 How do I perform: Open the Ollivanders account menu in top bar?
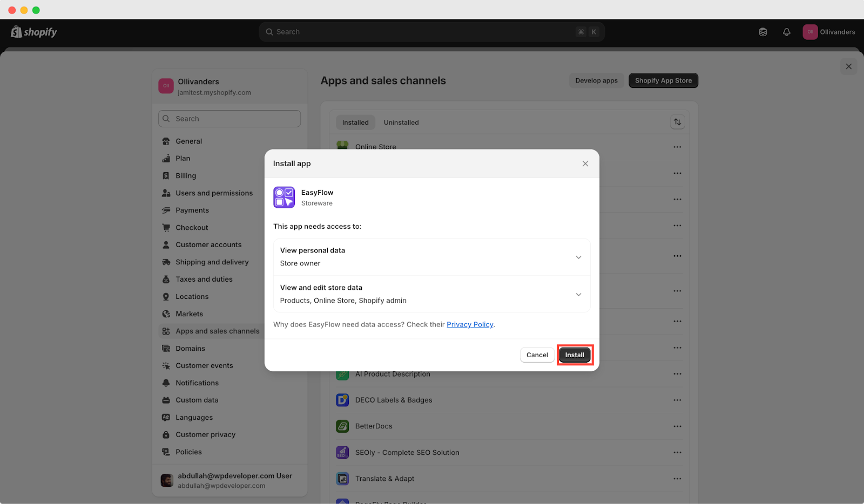click(x=829, y=32)
